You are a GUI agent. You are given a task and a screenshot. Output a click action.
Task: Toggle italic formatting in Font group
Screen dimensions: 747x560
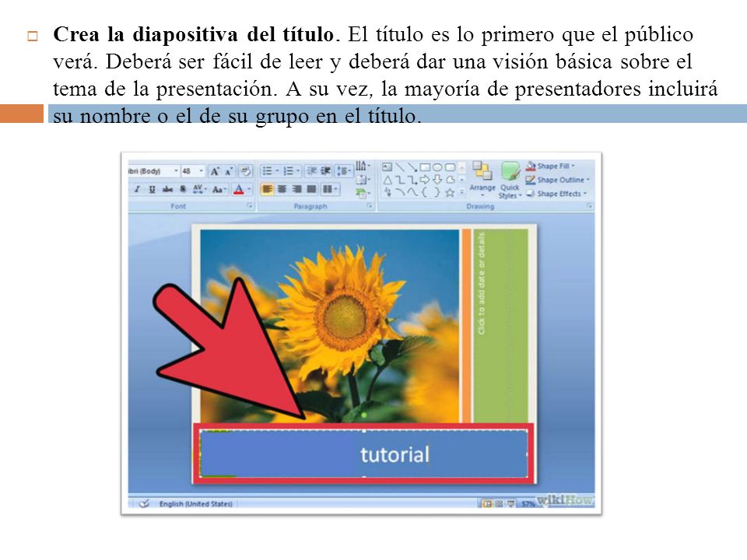click(x=137, y=190)
